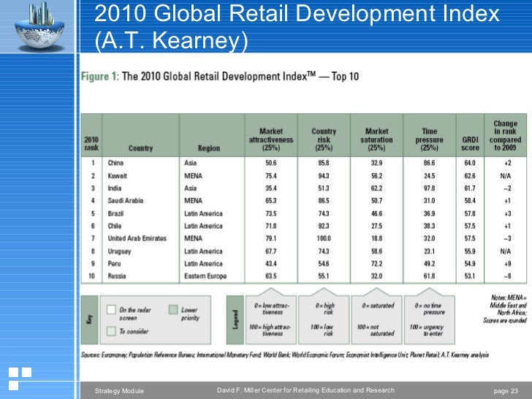Viewport: 532px width, 399px height.
Task: Click the vertical 'Key' label box
Action: click(90, 319)
